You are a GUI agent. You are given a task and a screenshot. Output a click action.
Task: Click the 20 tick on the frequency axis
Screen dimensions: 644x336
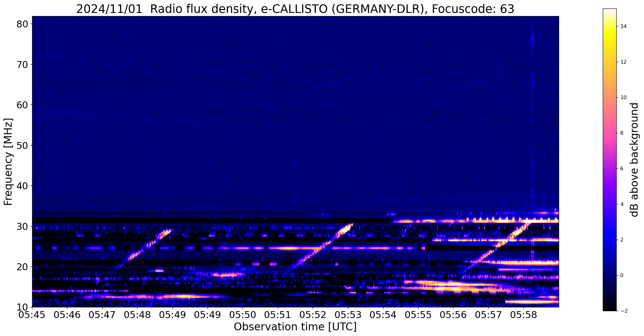pos(22,267)
